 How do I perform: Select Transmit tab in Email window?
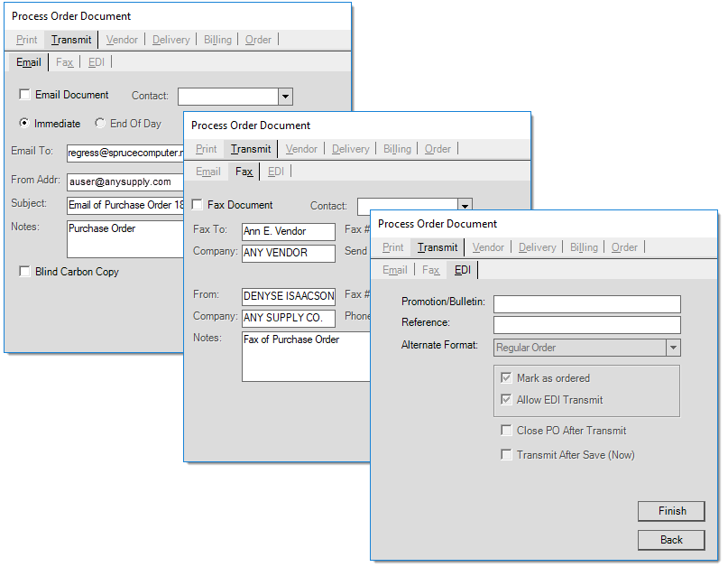(71, 40)
